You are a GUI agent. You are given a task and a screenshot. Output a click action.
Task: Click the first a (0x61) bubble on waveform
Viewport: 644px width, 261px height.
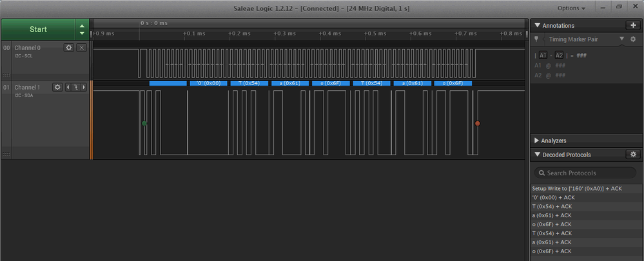pos(290,83)
